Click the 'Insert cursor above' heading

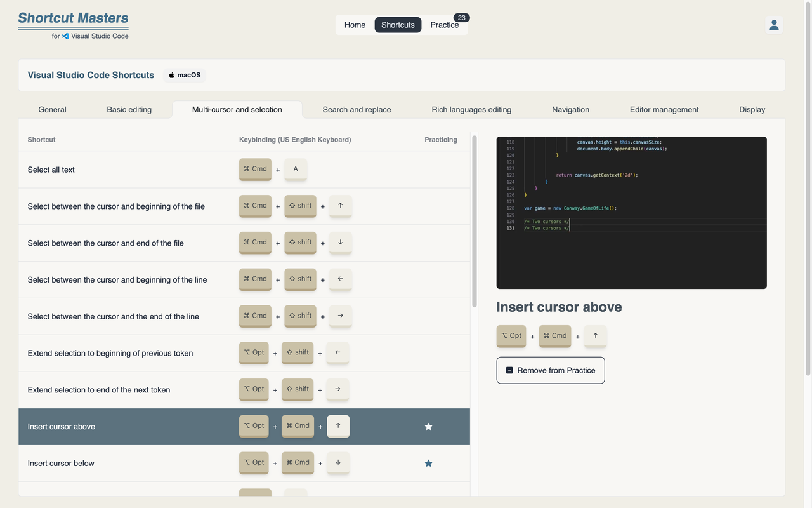pos(559,307)
